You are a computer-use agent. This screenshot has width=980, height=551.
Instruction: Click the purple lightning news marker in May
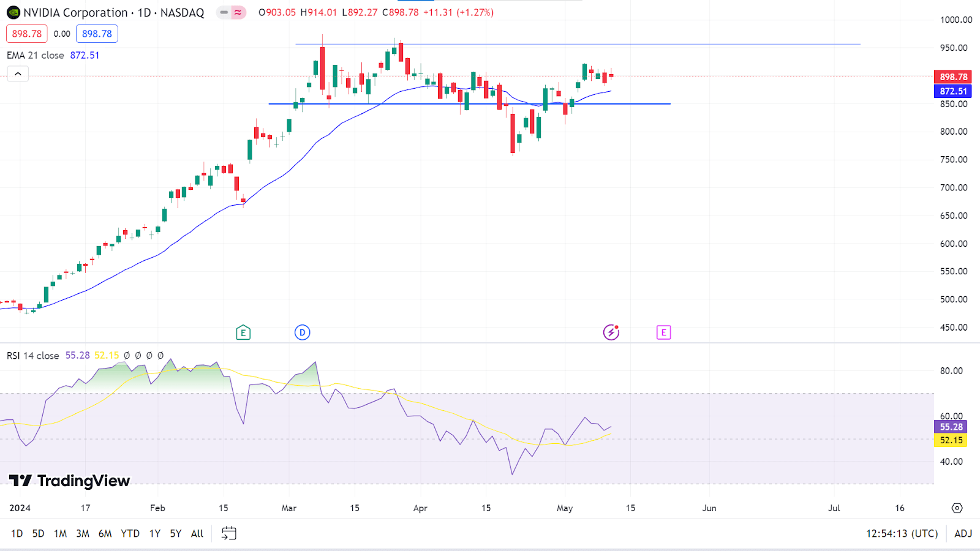pyautogui.click(x=611, y=332)
